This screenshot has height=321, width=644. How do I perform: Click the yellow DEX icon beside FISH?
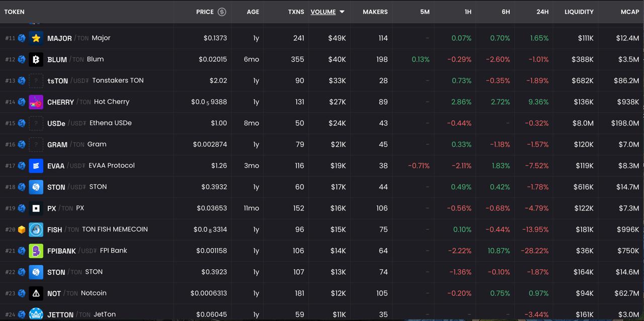tap(22, 230)
